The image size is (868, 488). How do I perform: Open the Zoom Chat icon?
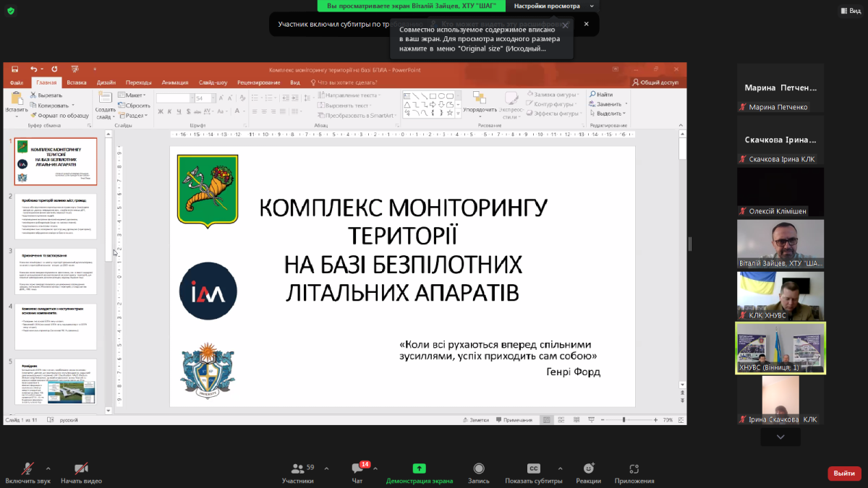357,469
